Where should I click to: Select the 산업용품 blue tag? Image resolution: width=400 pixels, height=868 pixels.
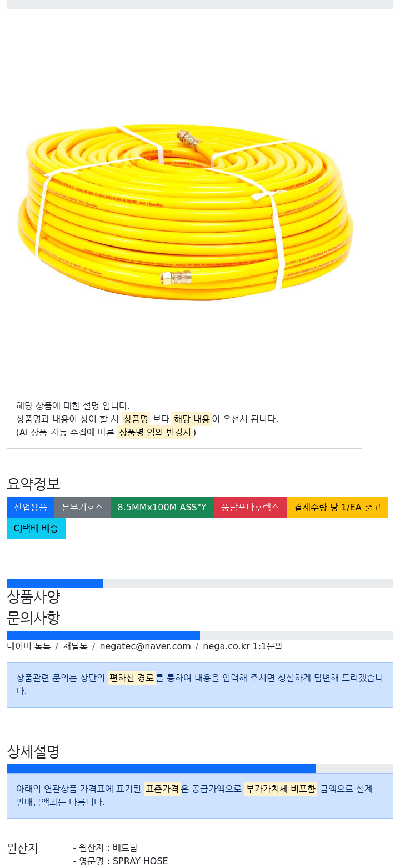click(31, 508)
